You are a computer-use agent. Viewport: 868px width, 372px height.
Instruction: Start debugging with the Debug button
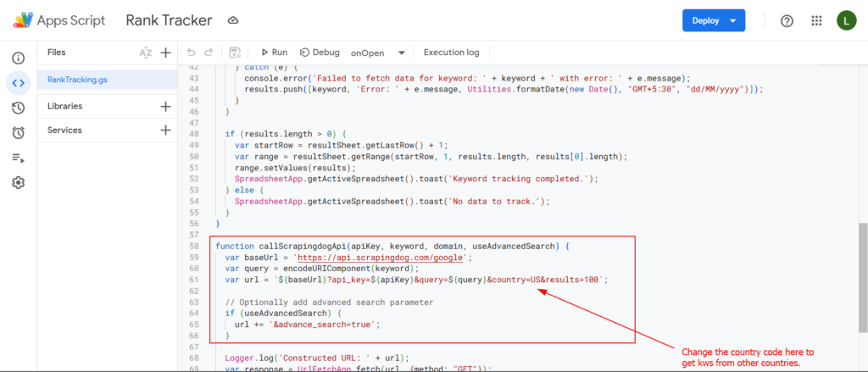(320, 53)
